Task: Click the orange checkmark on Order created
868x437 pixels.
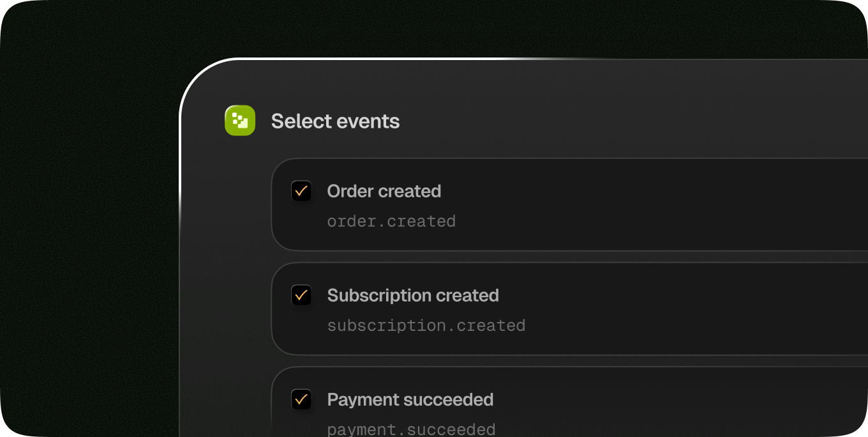Action: 301,190
